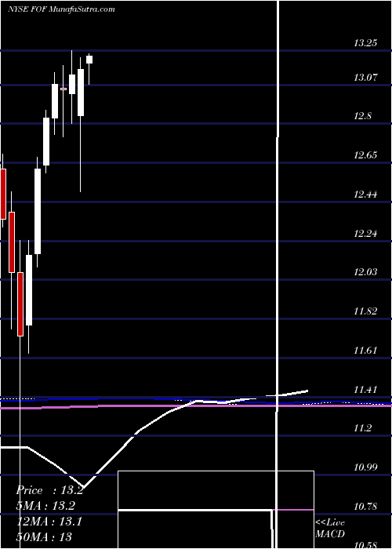The width and height of the screenshot is (392, 549).
Task: Click the white candle with the long lower wick
Action: point(81,93)
